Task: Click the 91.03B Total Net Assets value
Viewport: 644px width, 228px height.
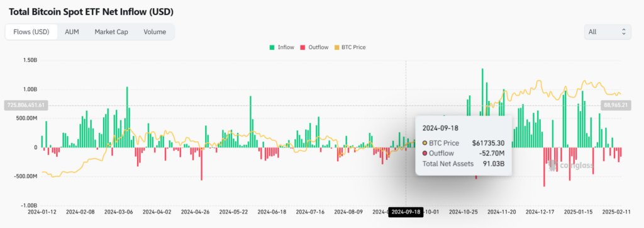Action: pyautogui.click(x=494, y=164)
